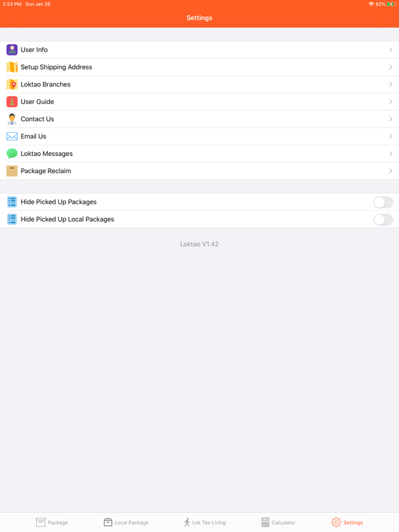
Task: Switch to the Package tab
Action: click(52, 522)
